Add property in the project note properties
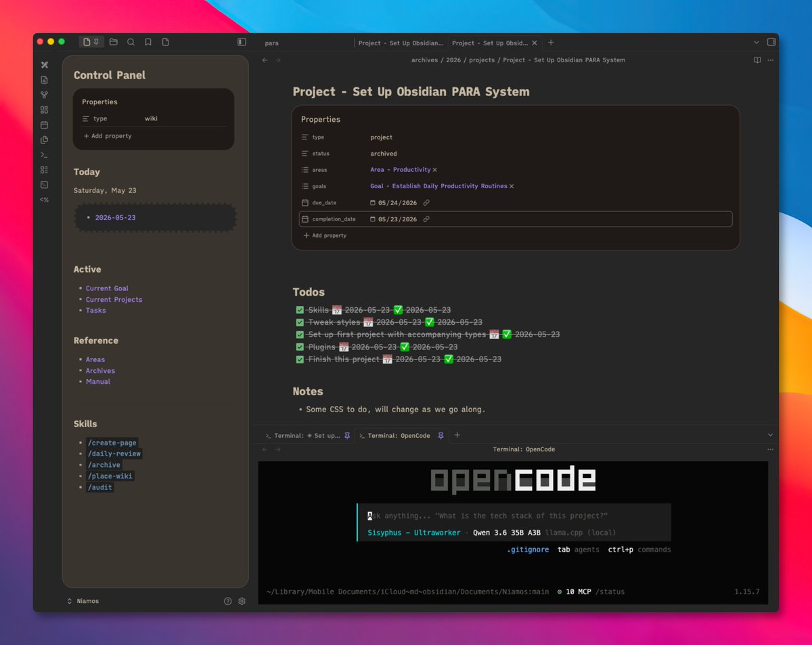 coord(325,236)
